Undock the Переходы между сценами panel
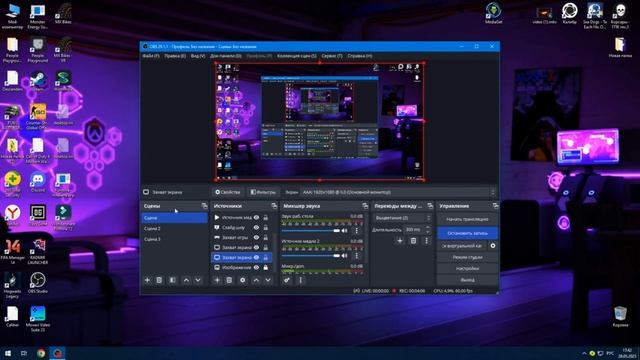The height and width of the screenshot is (360, 640). 430,206
